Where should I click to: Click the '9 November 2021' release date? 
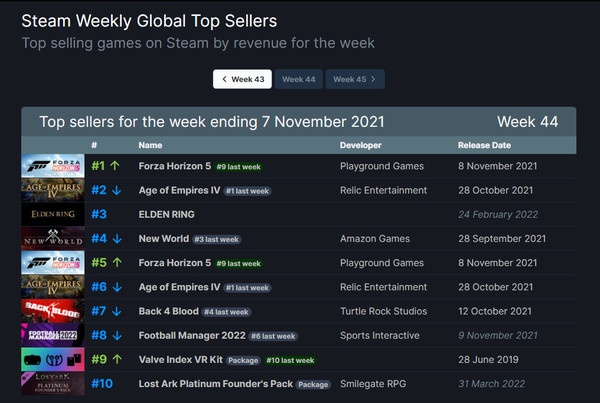coord(497,335)
